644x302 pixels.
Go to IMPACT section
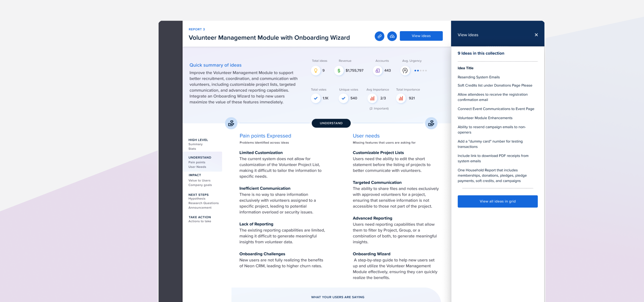pyautogui.click(x=195, y=175)
